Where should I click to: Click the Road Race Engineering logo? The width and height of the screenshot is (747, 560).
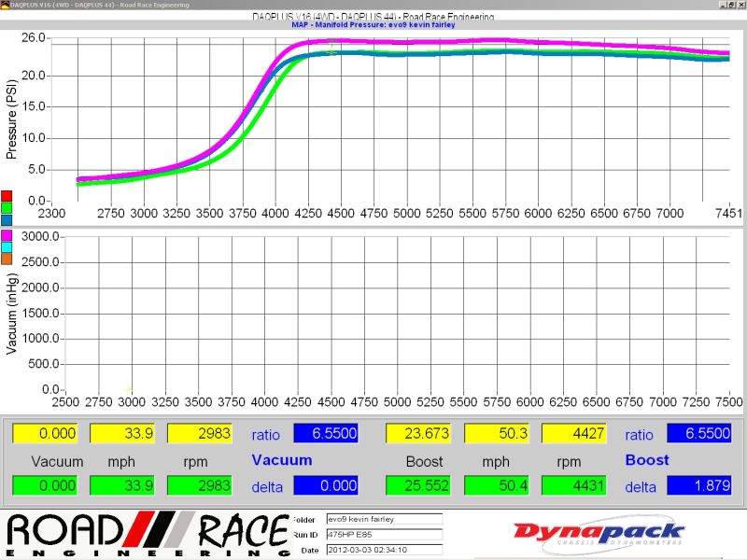[148, 534]
